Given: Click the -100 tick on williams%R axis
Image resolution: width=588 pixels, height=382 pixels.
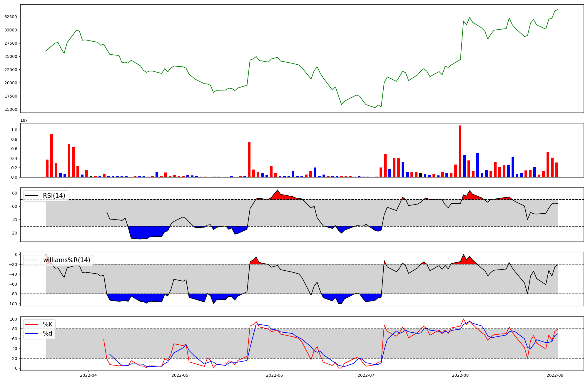Looking at the screenshot, I should (12, 304).
